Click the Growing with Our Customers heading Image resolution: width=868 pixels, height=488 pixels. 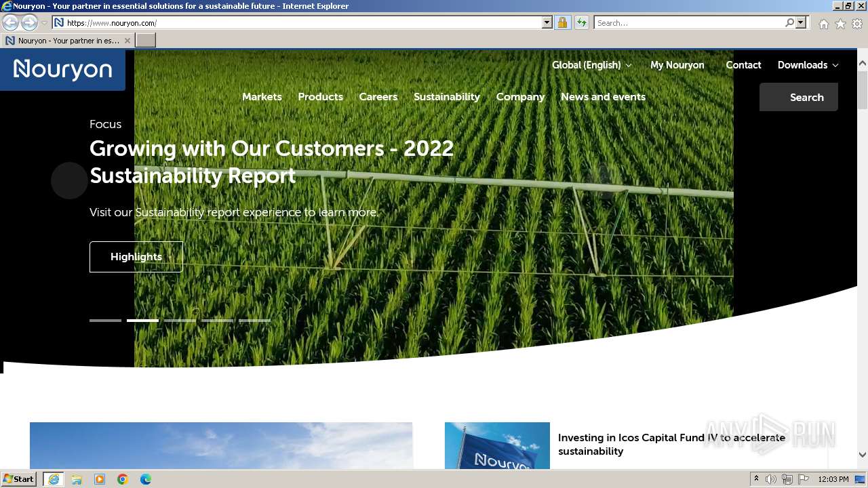[271, 162]
